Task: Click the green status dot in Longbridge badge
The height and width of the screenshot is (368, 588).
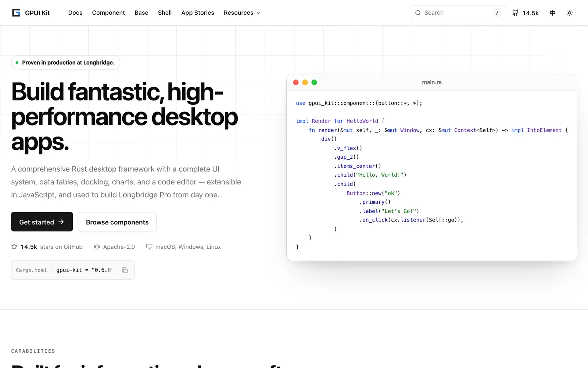Action: 17,63
